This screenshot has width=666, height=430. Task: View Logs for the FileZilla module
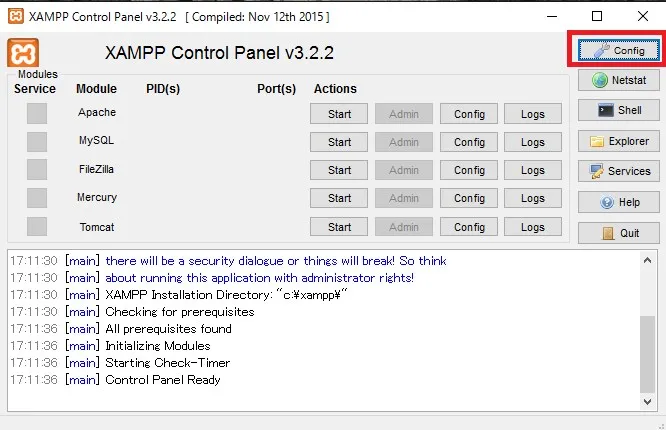click(533, 170)
